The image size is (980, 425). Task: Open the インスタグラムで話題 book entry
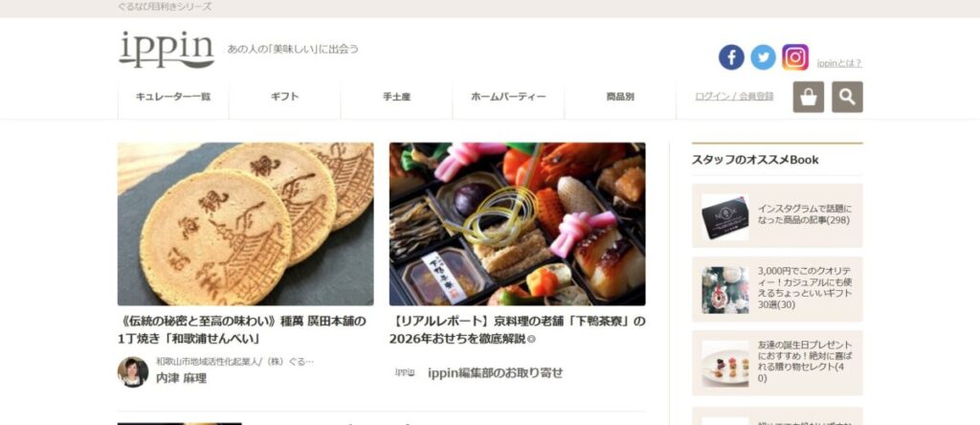click(777, 215)
